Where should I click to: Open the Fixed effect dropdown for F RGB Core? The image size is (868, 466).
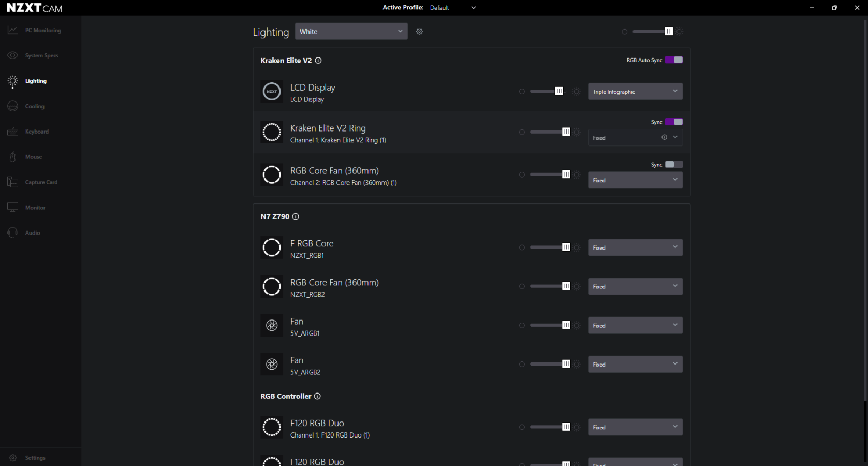click(635, 247)
